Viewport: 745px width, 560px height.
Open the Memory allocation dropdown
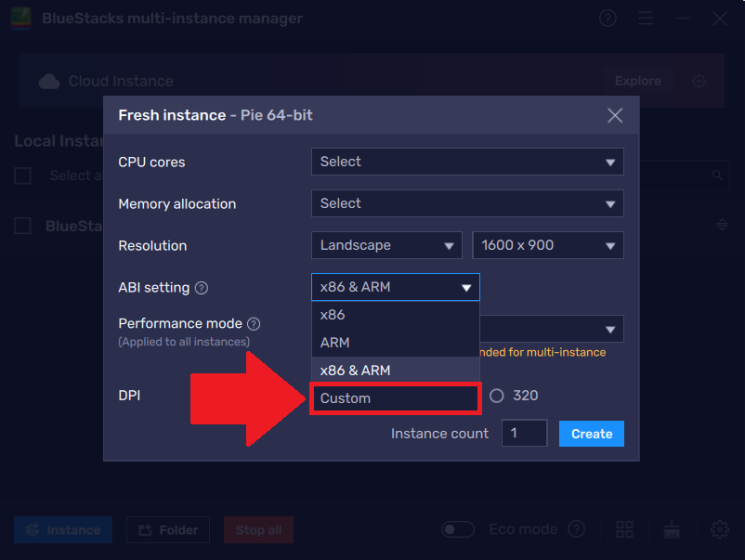point(467,203)
